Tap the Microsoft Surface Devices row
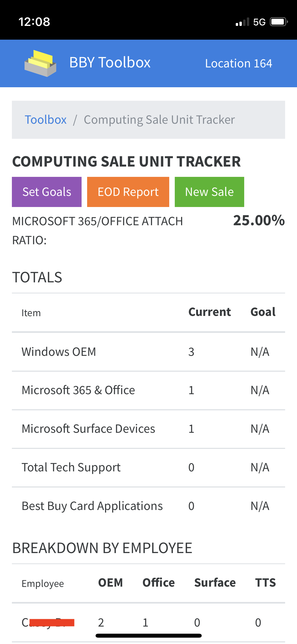Screen dimensions: 297x644 click(x=148, y=429)
